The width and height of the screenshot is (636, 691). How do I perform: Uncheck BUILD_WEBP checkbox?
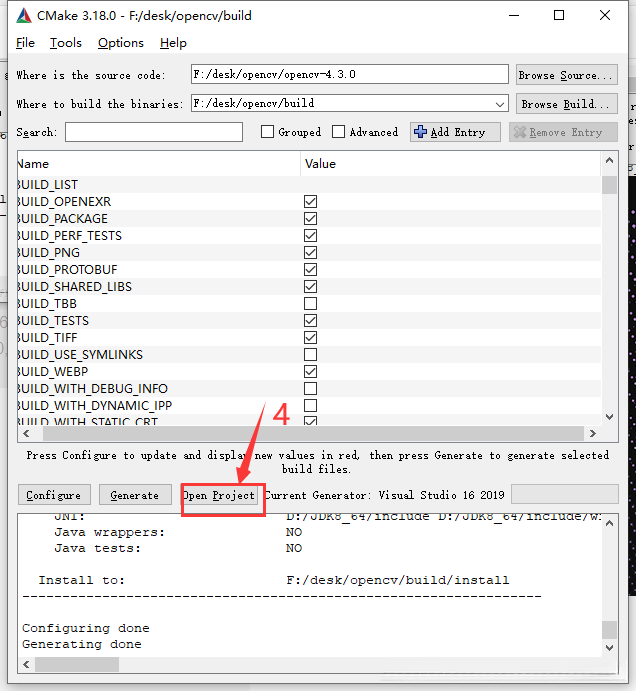[310, 372]
